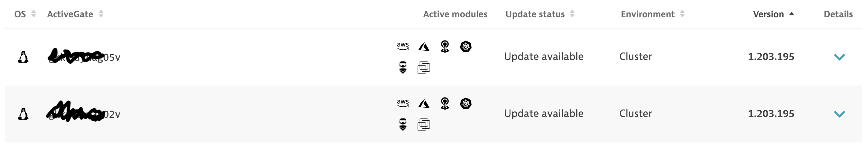Click the VMware module icon in second row
This screenshot has width=868, height=153.
(x=424, y=124)
